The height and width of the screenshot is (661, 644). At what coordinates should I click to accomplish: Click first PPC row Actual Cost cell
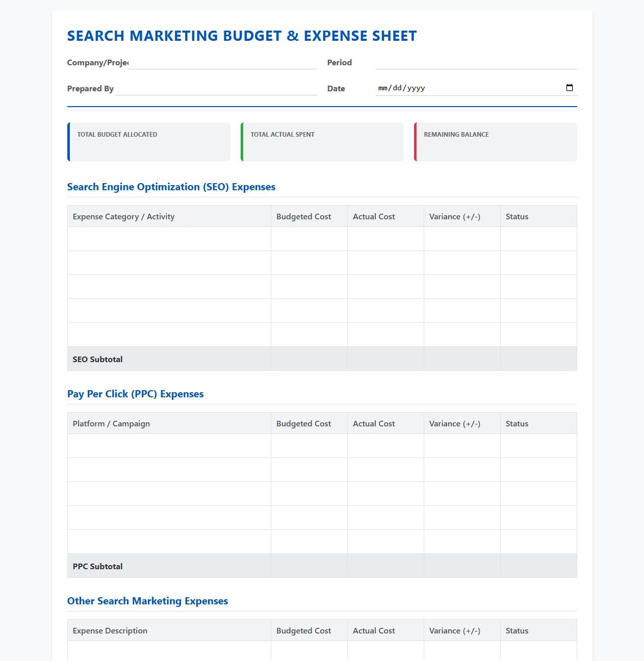click(x=386, y=446)
